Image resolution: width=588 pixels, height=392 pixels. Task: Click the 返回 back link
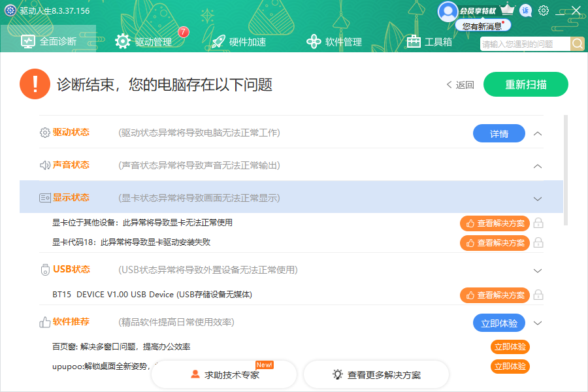[461, 85]
